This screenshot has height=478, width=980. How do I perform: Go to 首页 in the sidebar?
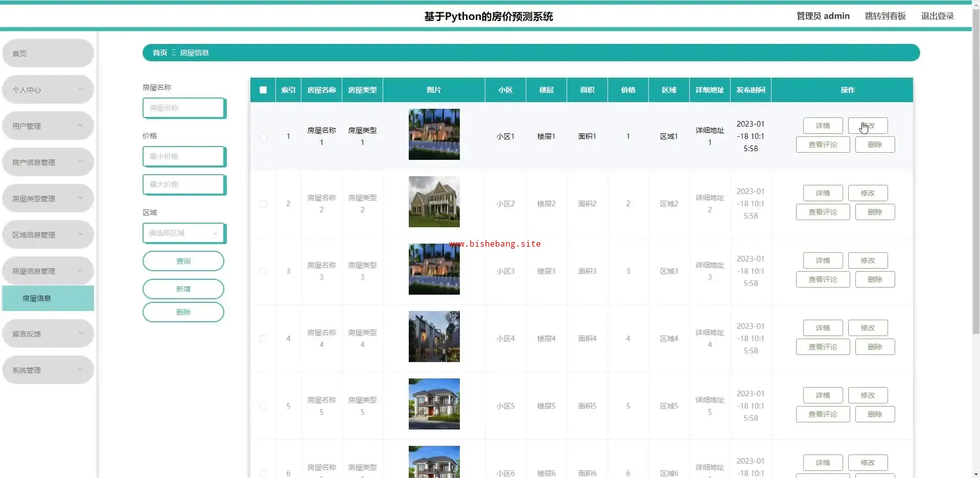pos(48,53)
